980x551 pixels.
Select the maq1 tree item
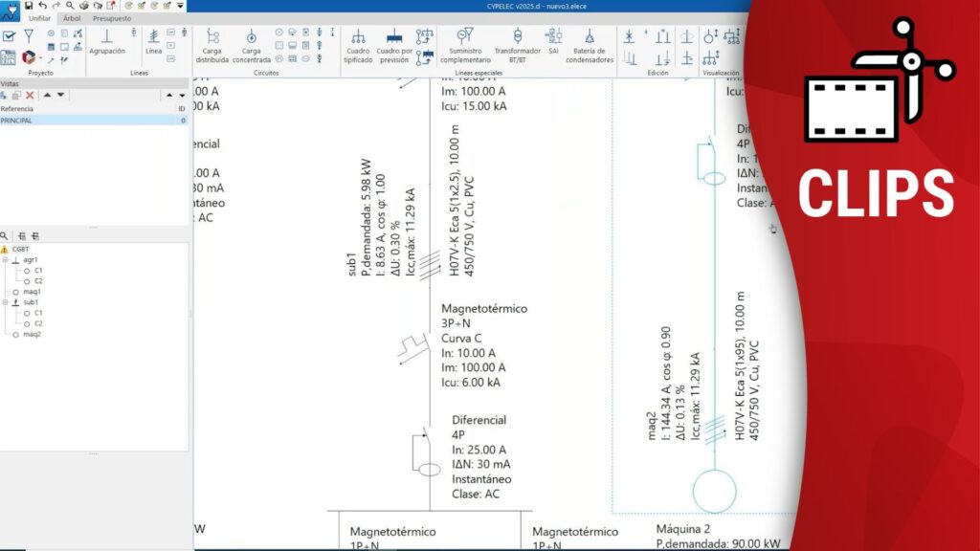pyautogui.click(x=33, y=292)
